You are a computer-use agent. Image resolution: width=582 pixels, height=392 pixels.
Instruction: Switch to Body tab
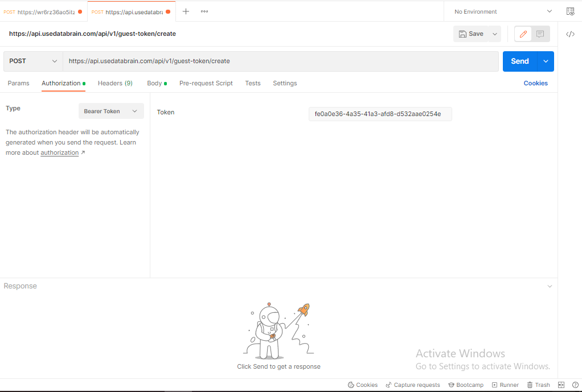click(157, 83)
